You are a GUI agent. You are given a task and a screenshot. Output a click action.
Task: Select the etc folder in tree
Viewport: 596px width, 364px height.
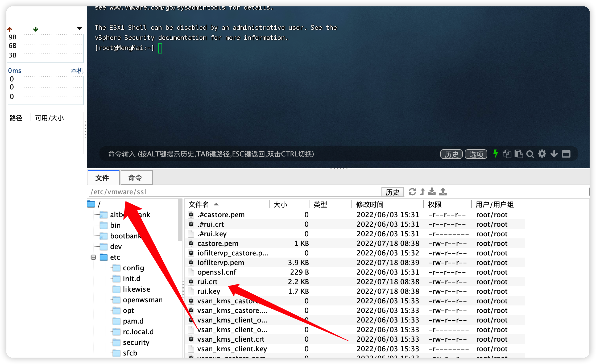[110, 257]
